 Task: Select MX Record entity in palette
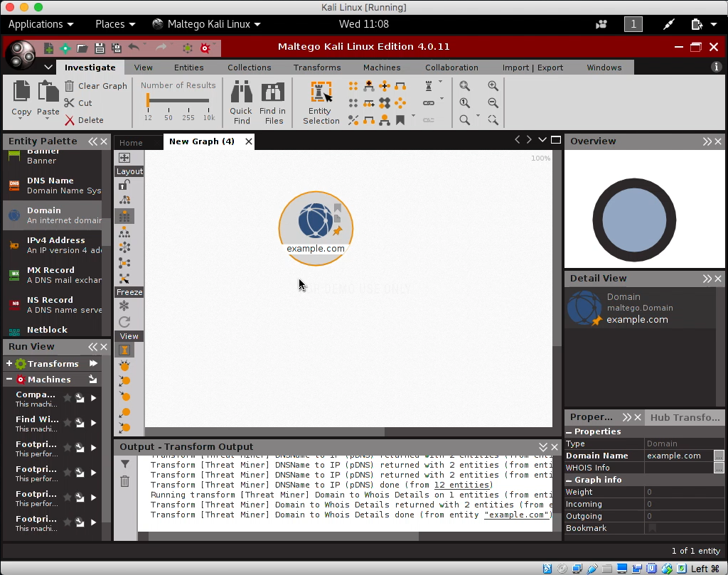(x=53, y=275)
